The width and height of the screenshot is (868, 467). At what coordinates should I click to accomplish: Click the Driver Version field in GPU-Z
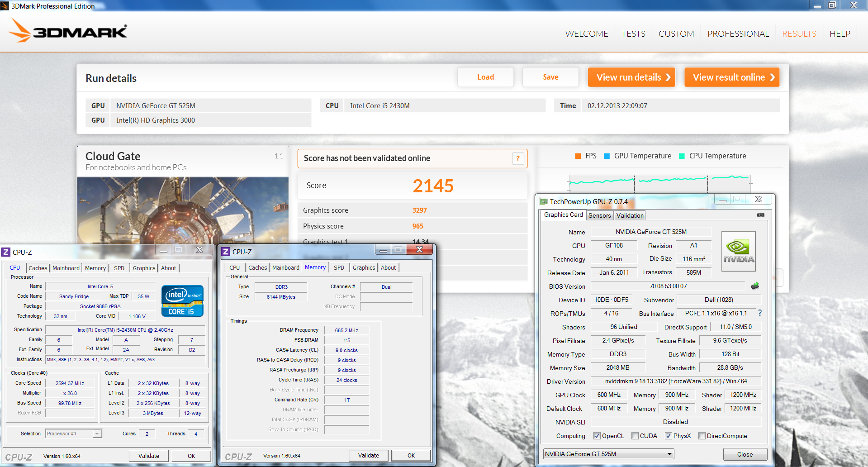coord(676,381)
